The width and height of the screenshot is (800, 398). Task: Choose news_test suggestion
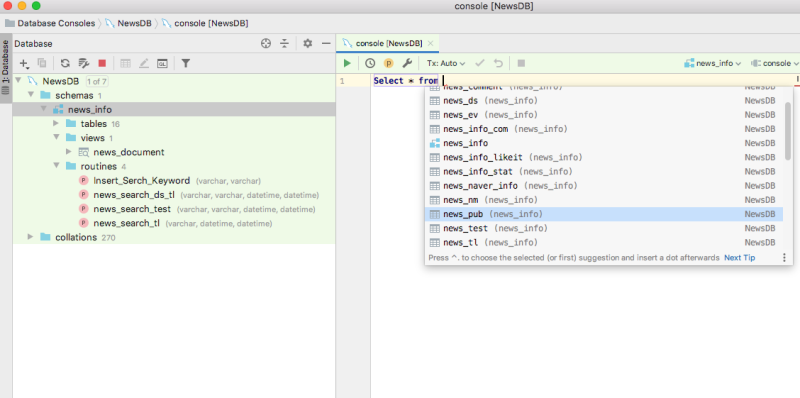point(604,229)
